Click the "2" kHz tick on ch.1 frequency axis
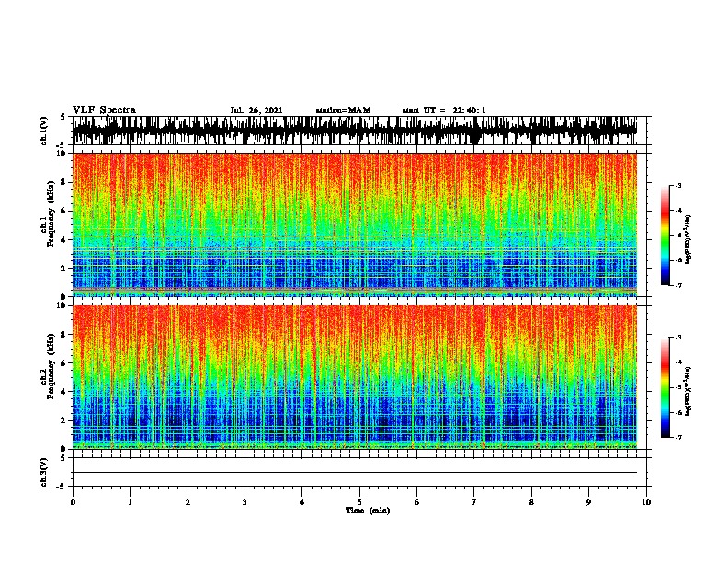 point(64,268)
